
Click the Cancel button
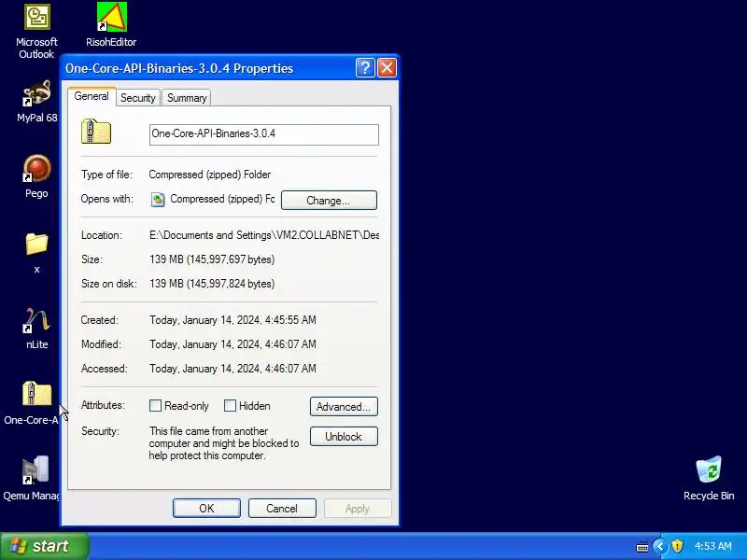(282, 508)
